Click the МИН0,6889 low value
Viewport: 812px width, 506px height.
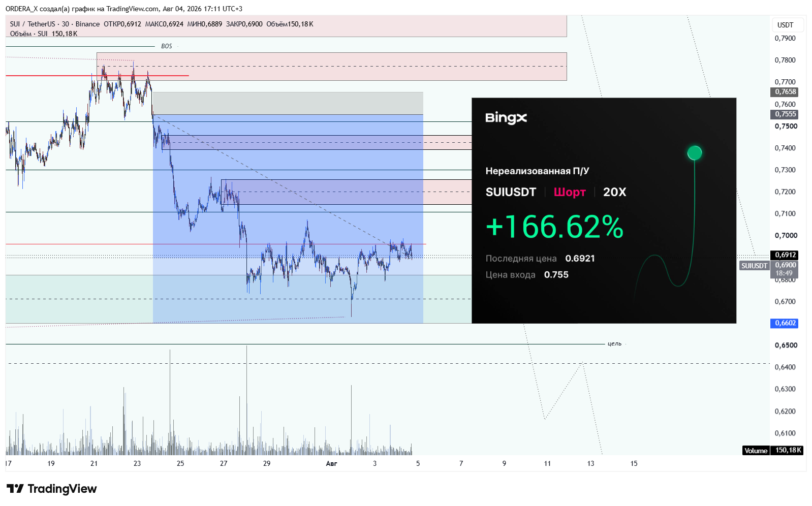205,24
